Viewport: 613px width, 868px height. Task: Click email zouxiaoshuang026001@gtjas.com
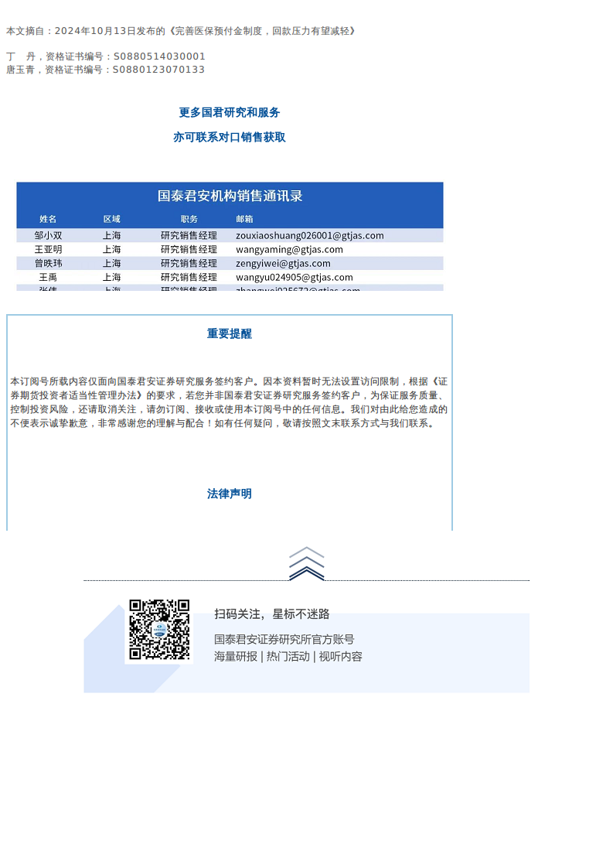pos(309,236)
